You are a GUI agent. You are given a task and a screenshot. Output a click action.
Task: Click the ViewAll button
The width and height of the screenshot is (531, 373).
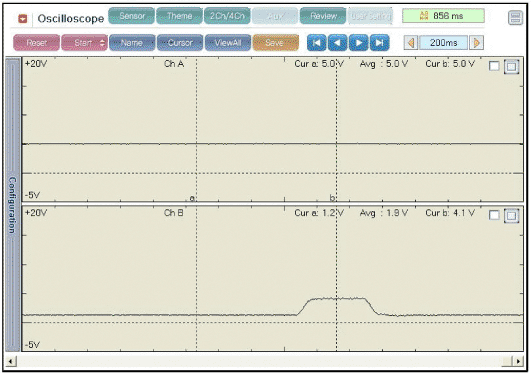[x=228, y=43]
